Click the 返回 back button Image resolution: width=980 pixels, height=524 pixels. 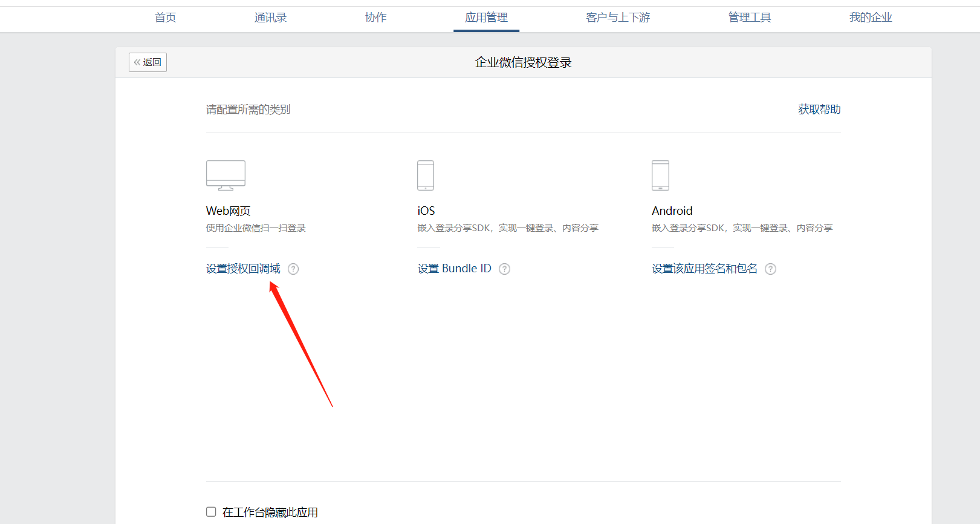pos(148,62)
